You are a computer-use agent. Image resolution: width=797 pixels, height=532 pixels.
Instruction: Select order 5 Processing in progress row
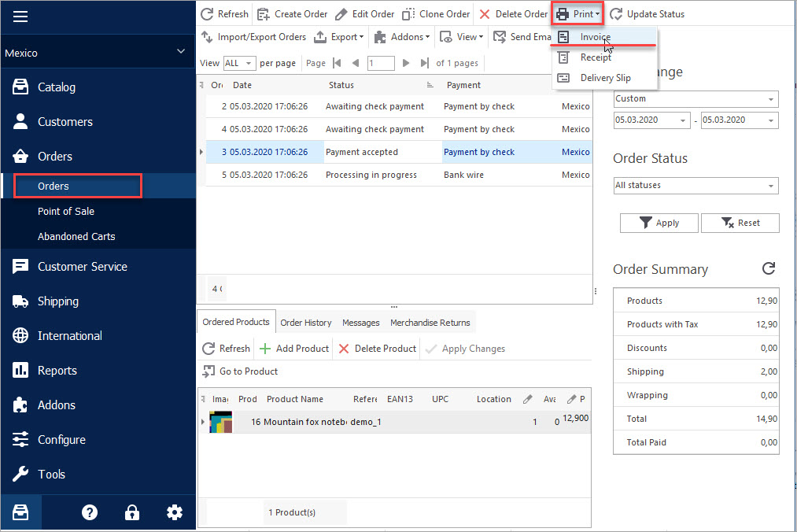click(399, 175)
